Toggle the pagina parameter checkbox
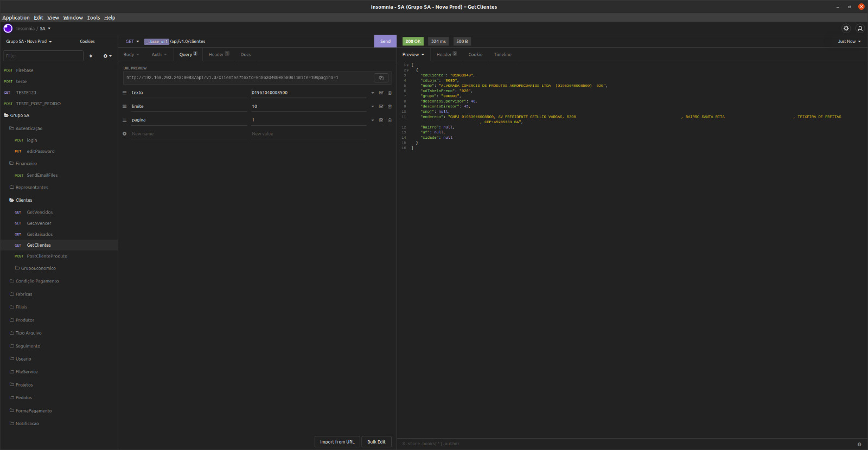 pyautogui.click(x=381, y=120)
